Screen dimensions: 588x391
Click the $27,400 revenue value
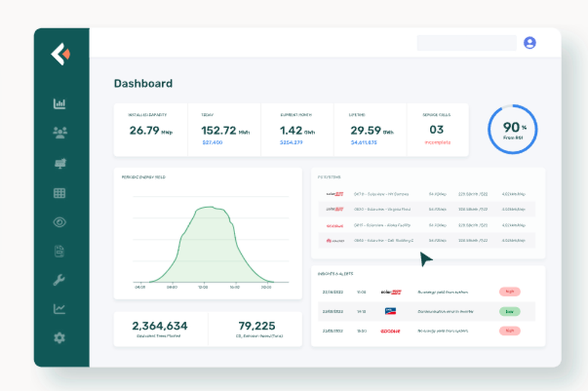212,142
